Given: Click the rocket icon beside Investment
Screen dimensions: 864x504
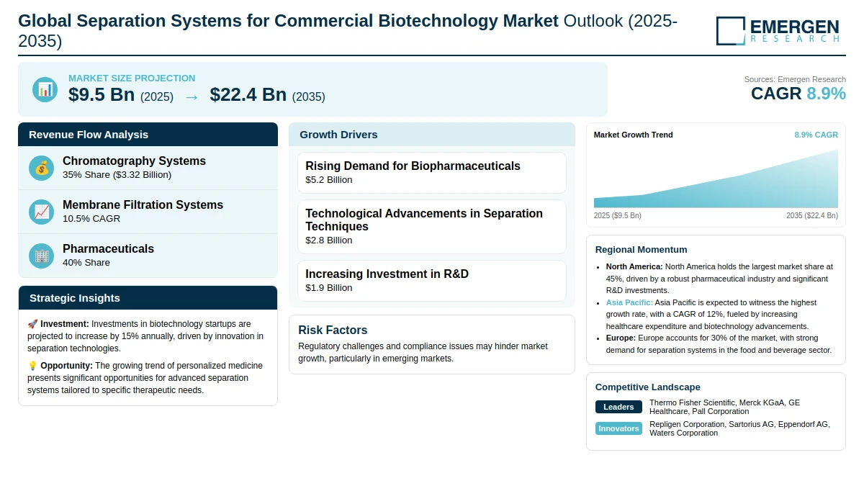Looking at the screenshot, I should tap(32, 325).
